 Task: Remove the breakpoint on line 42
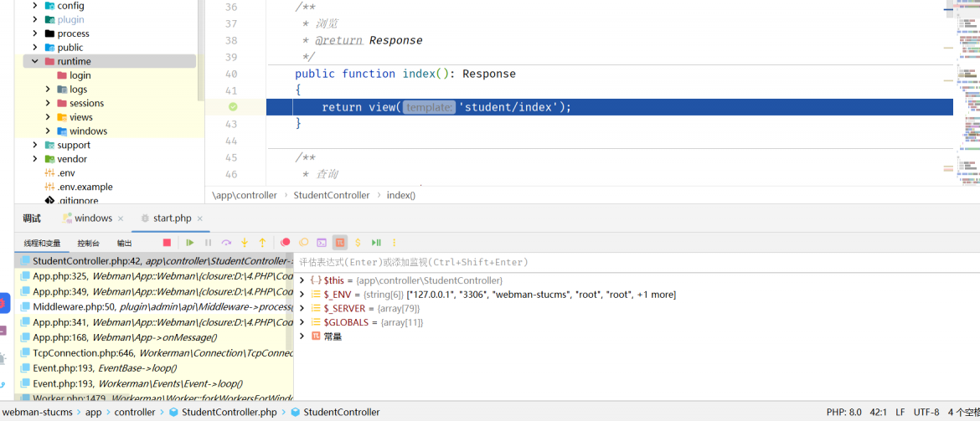click(233, 107)
